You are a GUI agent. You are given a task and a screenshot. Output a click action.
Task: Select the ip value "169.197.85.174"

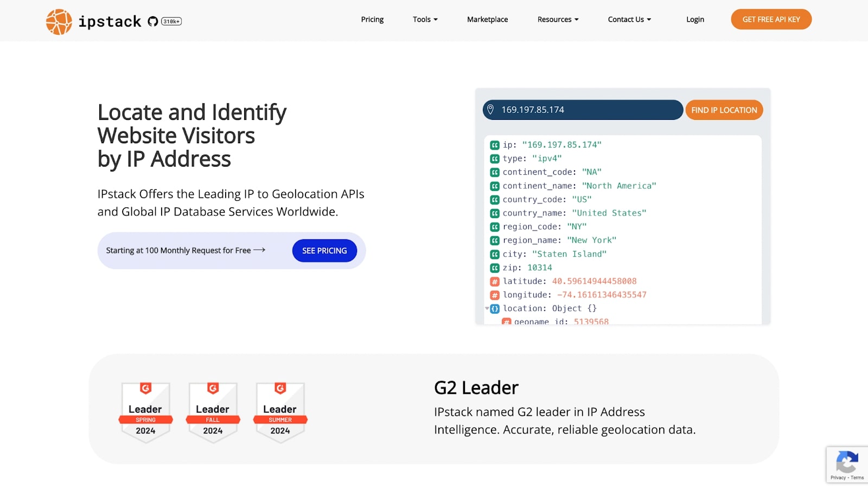point(561,145)
